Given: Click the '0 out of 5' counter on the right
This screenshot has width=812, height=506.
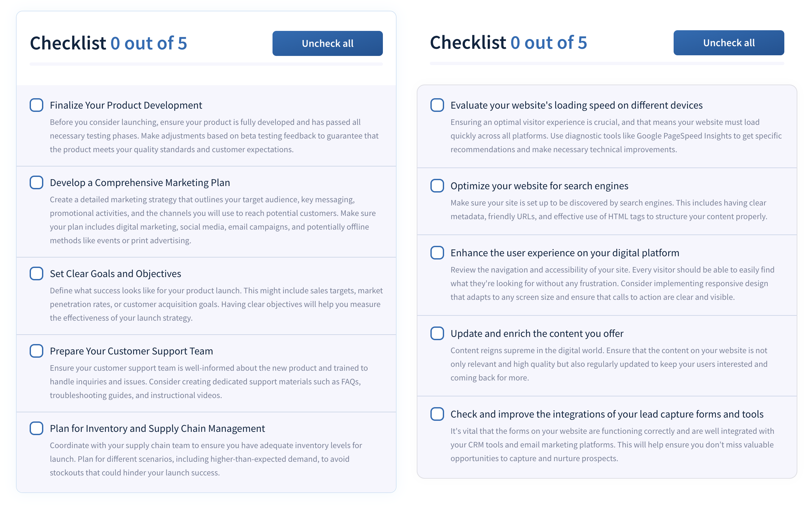Looking at the screenshot, I should [x=548, y=43].
